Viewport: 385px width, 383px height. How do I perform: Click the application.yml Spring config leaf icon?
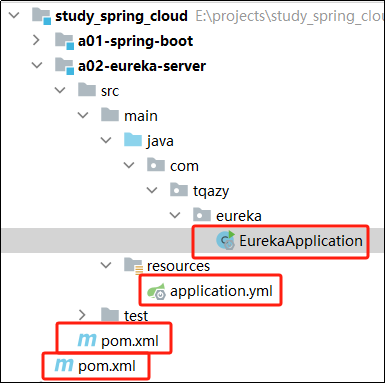pyautogui.click(x=156, y=291)
